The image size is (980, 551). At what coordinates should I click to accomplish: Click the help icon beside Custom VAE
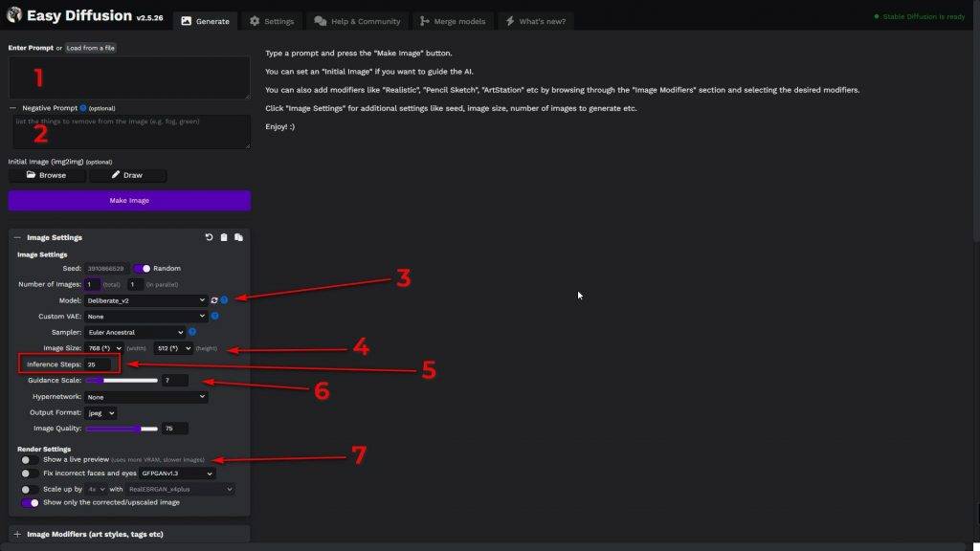[x=214, y=316]
